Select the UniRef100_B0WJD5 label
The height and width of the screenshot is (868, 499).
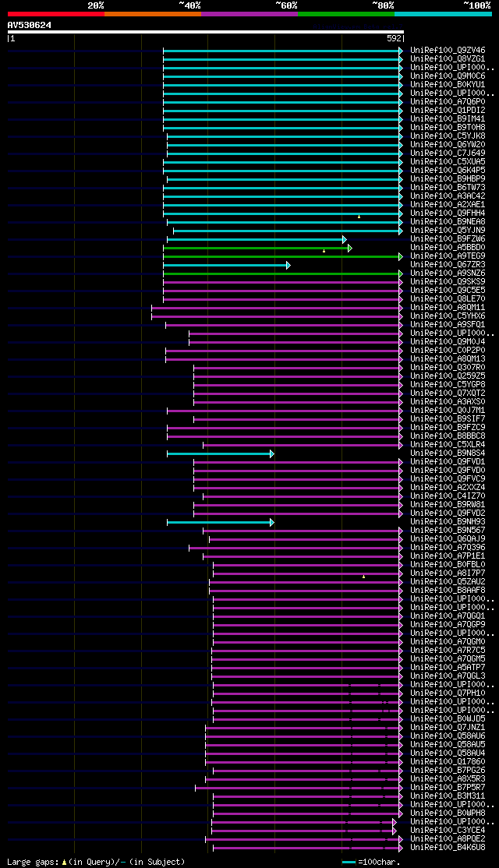coord(448,718)
